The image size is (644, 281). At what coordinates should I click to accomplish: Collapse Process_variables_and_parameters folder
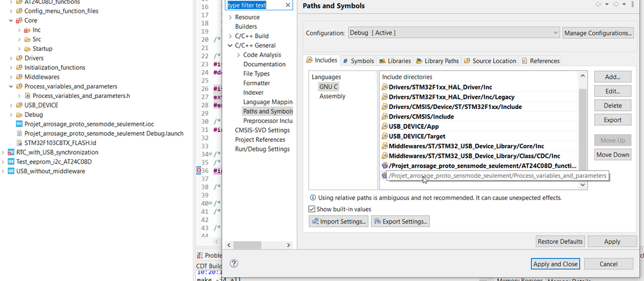click(11, 86)
